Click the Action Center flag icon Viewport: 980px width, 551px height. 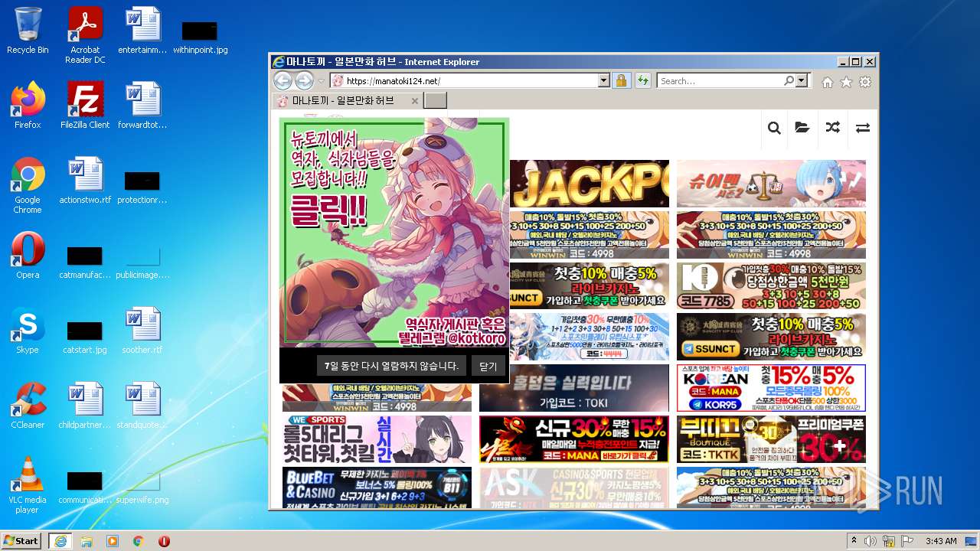(907, 541)
